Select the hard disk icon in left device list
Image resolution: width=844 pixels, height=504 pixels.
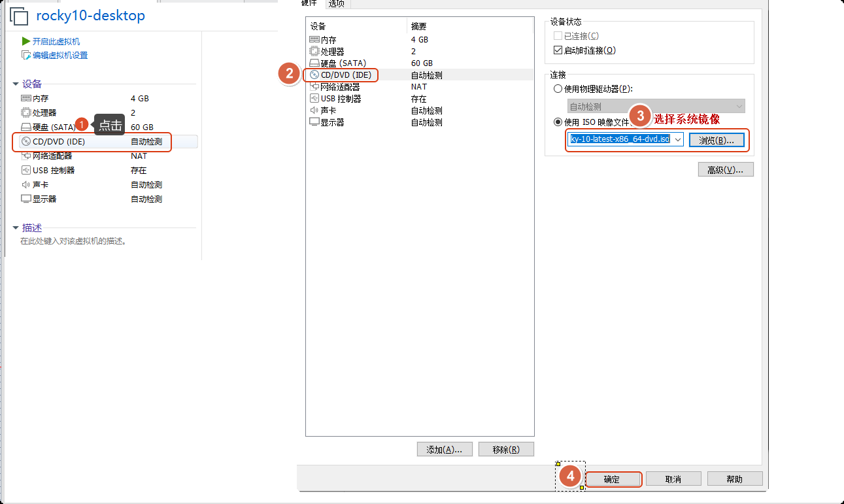(x=26, y=127)
